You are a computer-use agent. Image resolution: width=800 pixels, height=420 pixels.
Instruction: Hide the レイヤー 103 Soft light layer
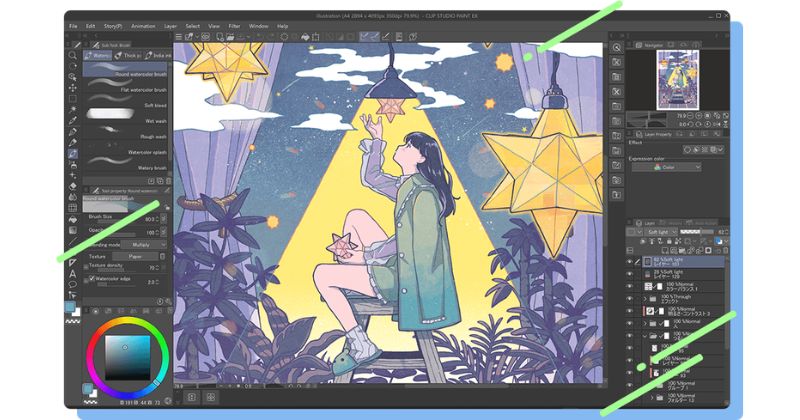[630, 262]
